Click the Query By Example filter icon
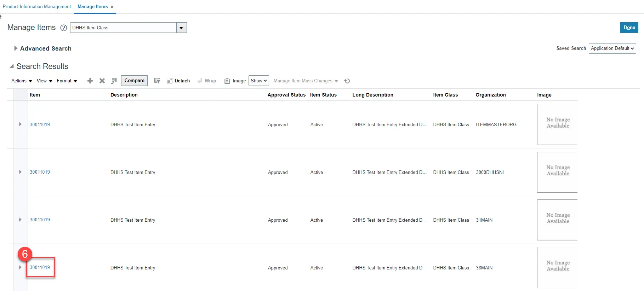Viewport: 644px width, 291px height. (x=157, y=81)
